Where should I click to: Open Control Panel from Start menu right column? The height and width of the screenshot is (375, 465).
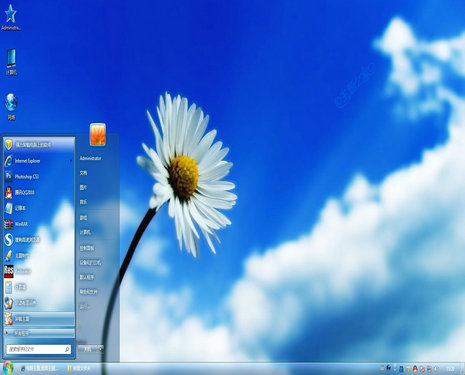[87, 248]
